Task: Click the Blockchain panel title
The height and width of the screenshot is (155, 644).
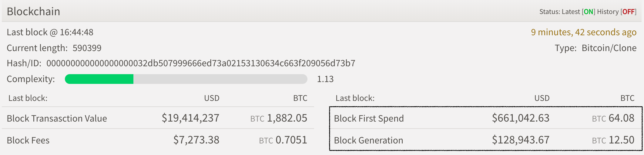Action: tap(33, 12)
